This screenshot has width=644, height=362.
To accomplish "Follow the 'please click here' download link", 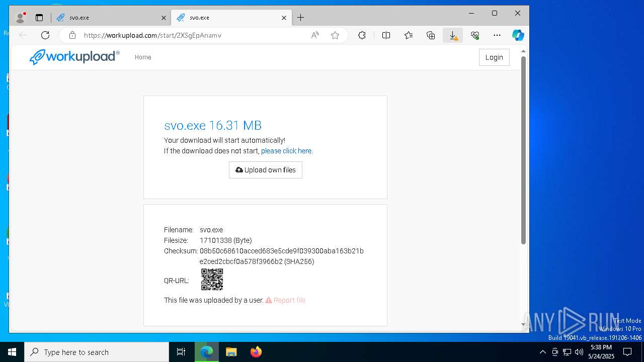I will click(287, 151).
